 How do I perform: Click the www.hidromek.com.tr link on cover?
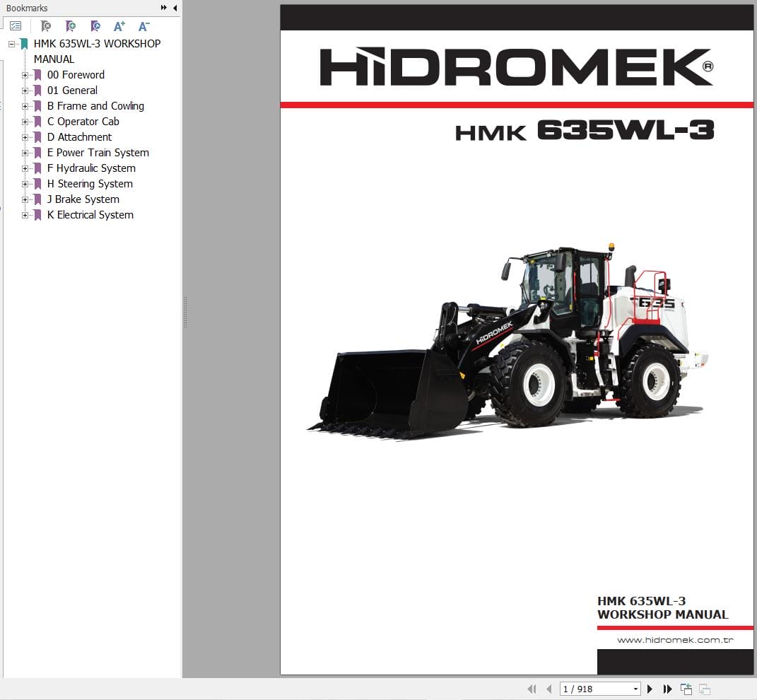pos(675,640)
